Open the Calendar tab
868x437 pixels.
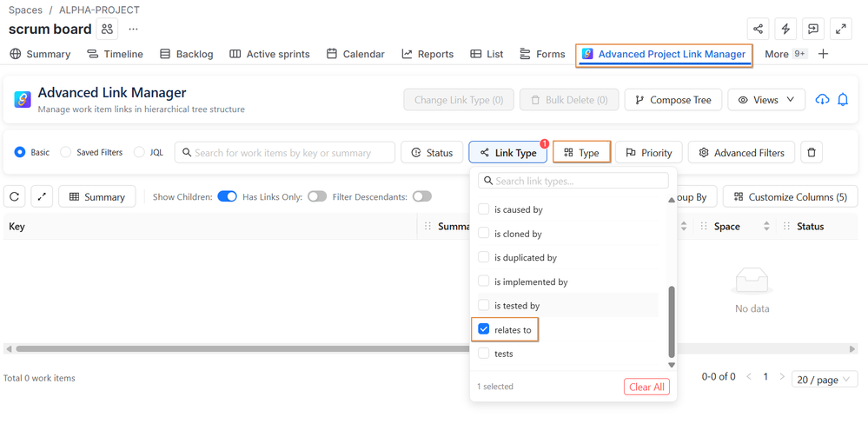pyautogui.click(x=355, y=54)
